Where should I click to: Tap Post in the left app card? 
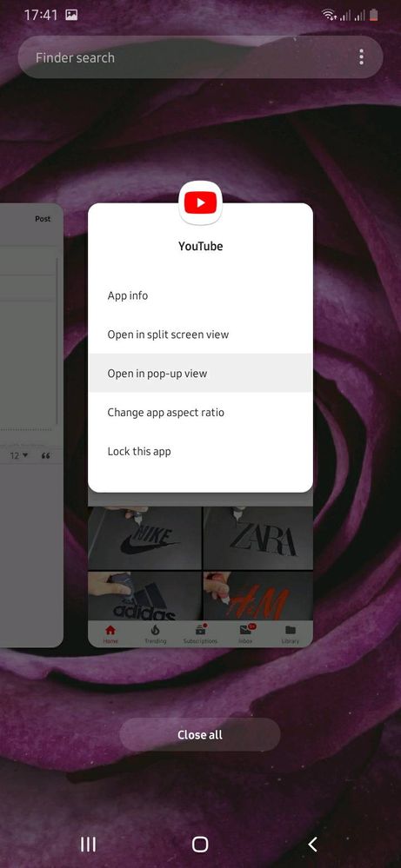tap(43, 219)
